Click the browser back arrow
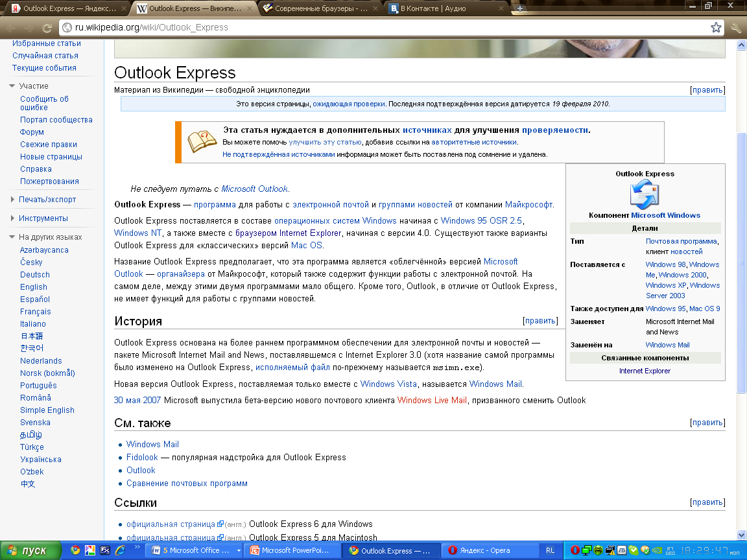747x560 pixels. (x=11, y=28)
